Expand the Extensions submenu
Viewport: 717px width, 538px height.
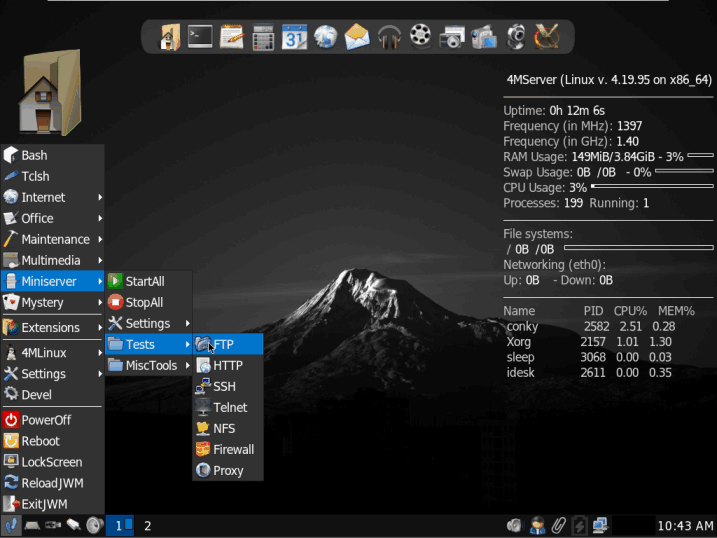53,328
